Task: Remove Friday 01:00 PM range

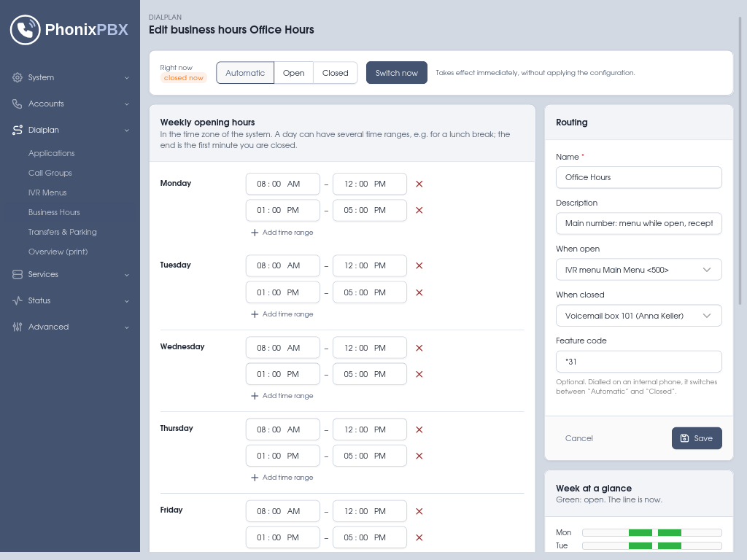Action: click(419, 537)
